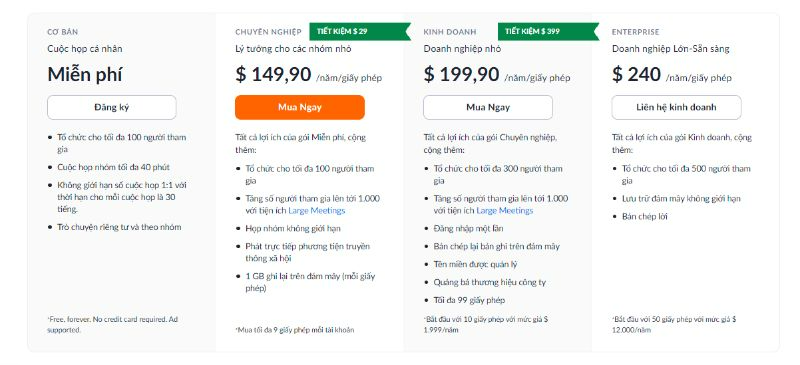Select the Chuyên Nghiệp plan heading
The height and width of the screenshot is (365, 800).
(x=268, y=32)
